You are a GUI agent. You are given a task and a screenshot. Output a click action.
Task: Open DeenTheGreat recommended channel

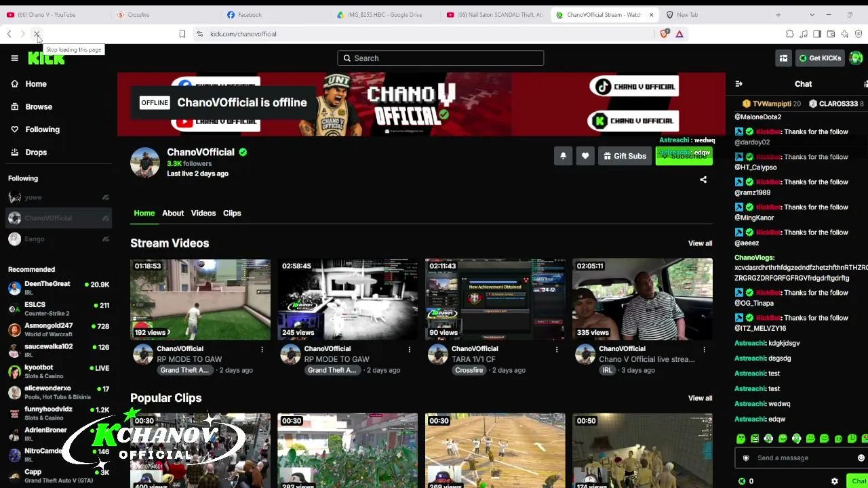tap(58, 288)
